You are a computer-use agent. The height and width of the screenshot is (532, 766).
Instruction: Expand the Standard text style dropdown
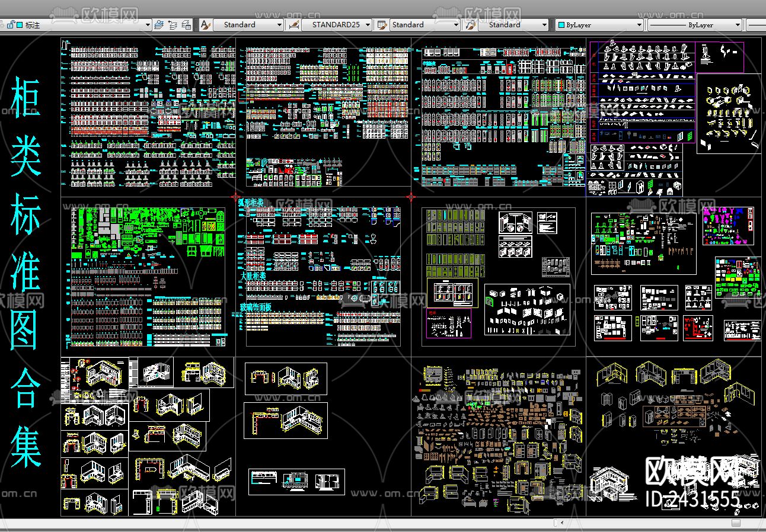(x=279, y=25)
